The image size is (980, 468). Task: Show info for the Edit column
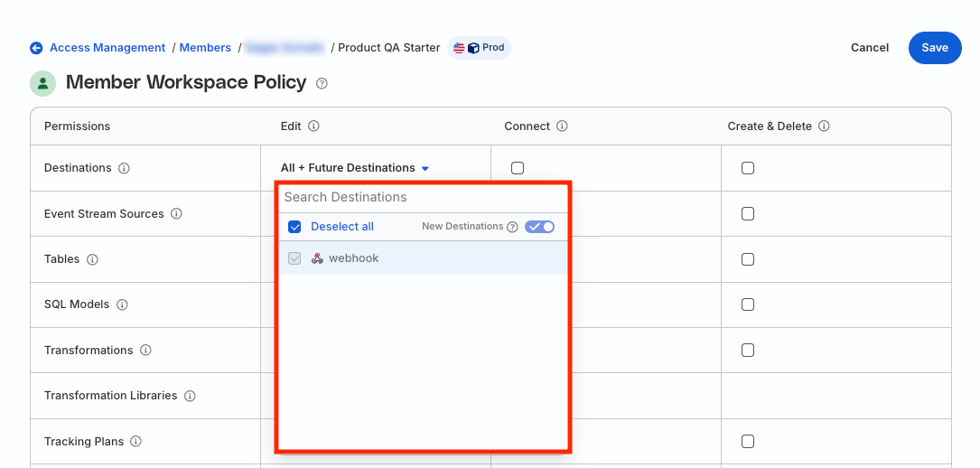click(x=313, y=126)
